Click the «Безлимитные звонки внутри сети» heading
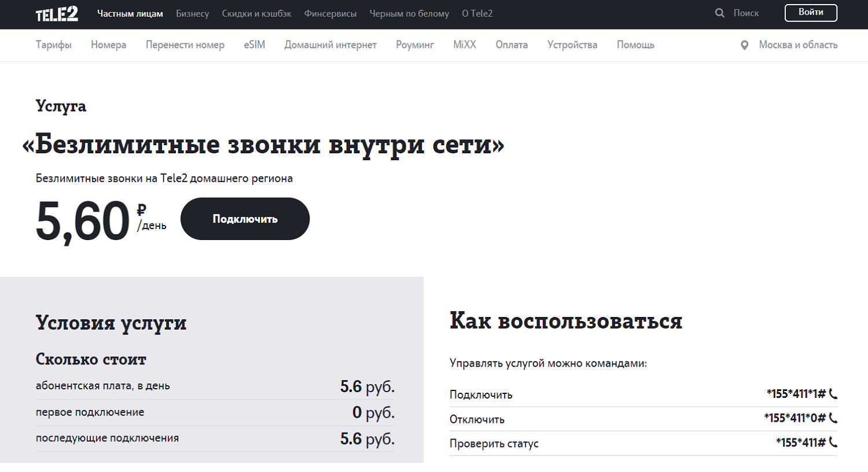 (263, 145)
